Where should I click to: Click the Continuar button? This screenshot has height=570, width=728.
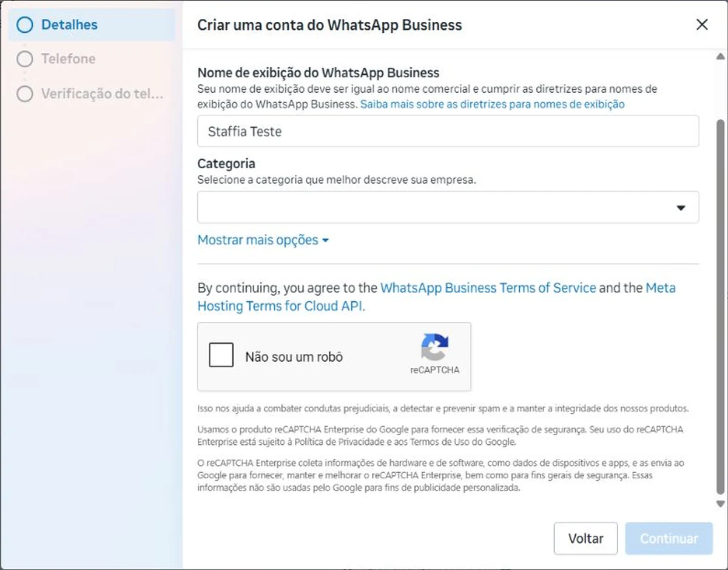click(x=669, y=538)
